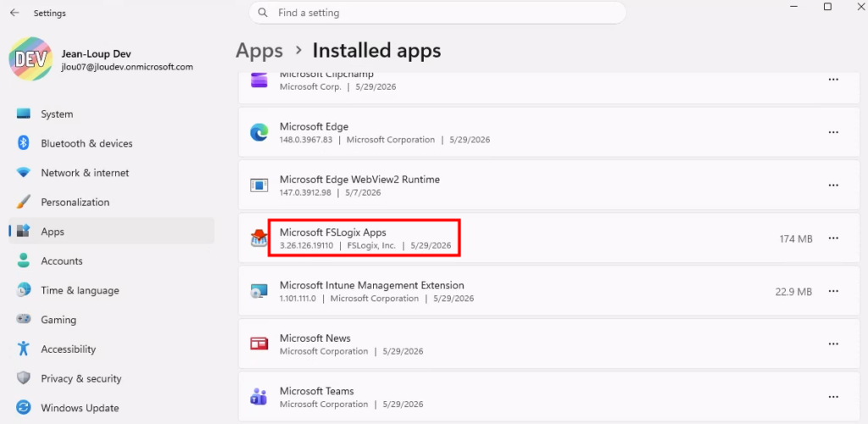Click the Microsoft Edge WebView2 Runtime name
The image size is (868, 424).
click(x=359, y=179)
